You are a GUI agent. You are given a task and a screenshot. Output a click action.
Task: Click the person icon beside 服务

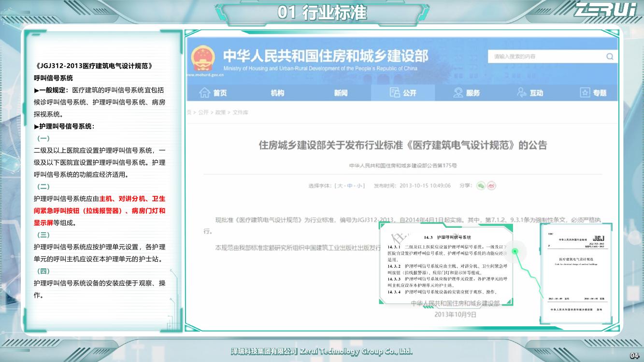(x=458, y=93)
